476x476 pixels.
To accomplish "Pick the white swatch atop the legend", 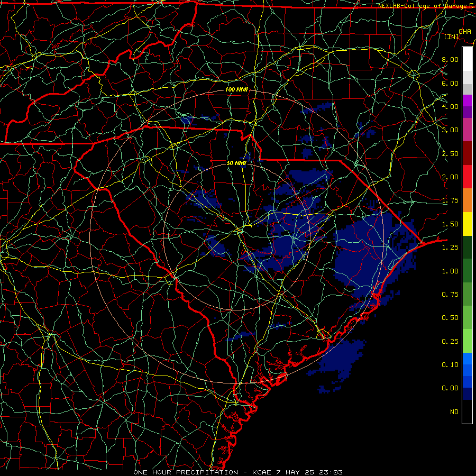I will coord(467,59).
